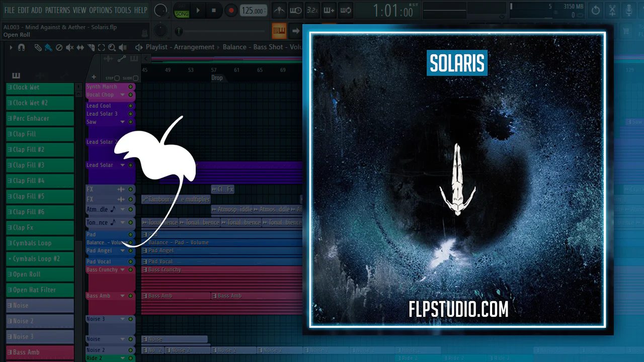644x362 pixels.
Task: Collapse the Vocal Chop track group
Action: click(x=122, y=95)
